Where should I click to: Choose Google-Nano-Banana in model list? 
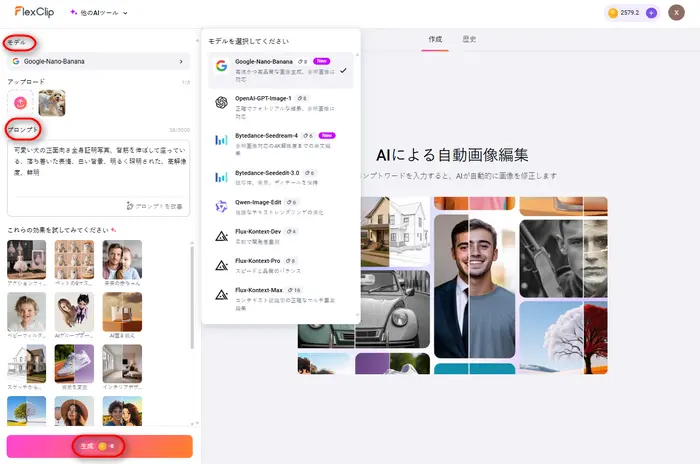pos(280,70)
